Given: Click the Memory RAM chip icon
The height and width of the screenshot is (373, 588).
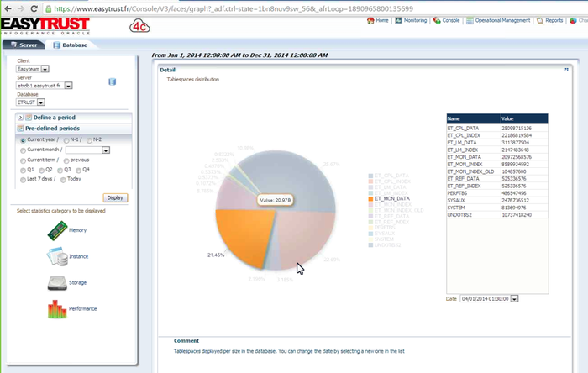Looking at the screenshot, I should coord(56,229).
